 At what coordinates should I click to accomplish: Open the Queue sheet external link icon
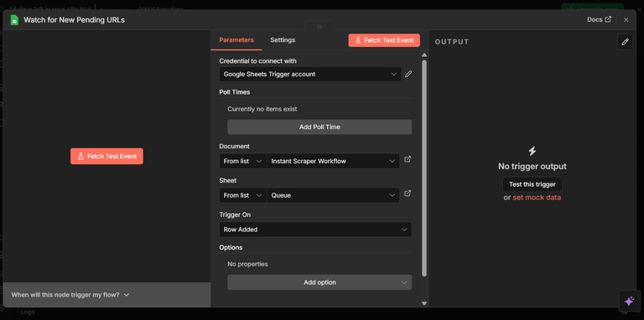pyautogui.click(x=408, y=194)
